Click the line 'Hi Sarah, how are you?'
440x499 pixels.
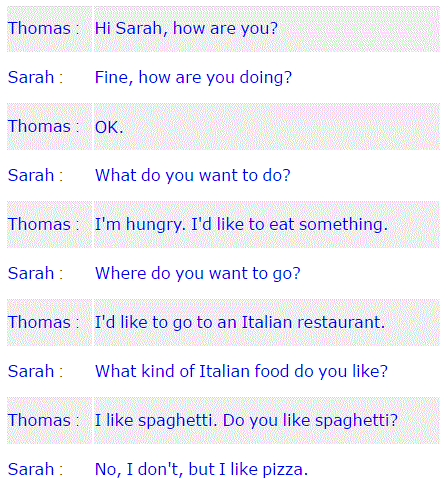pyautogui.click(x=186, y=28)
